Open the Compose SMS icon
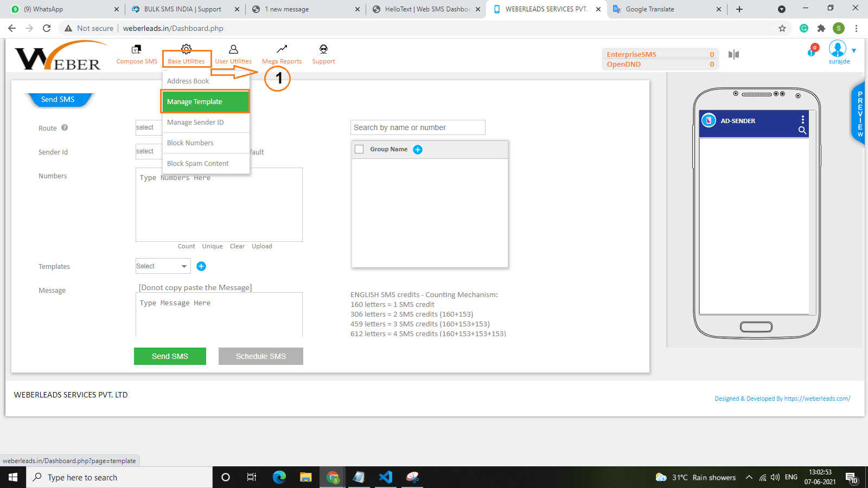868x488 pixels. tap(136, 49)
